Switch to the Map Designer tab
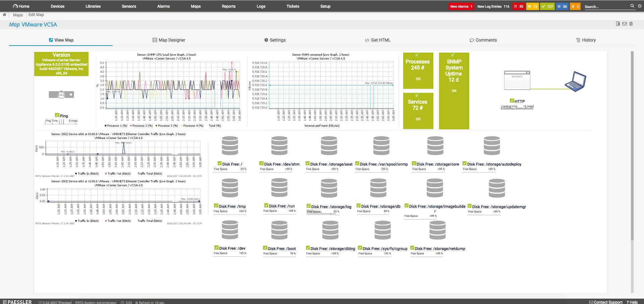 (x=169, y=40)
